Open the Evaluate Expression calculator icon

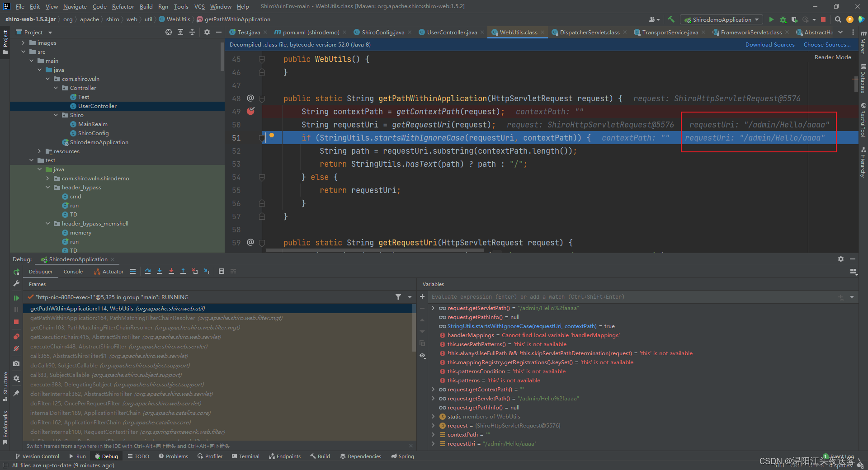pyautogui.click(x=222, y=271)
